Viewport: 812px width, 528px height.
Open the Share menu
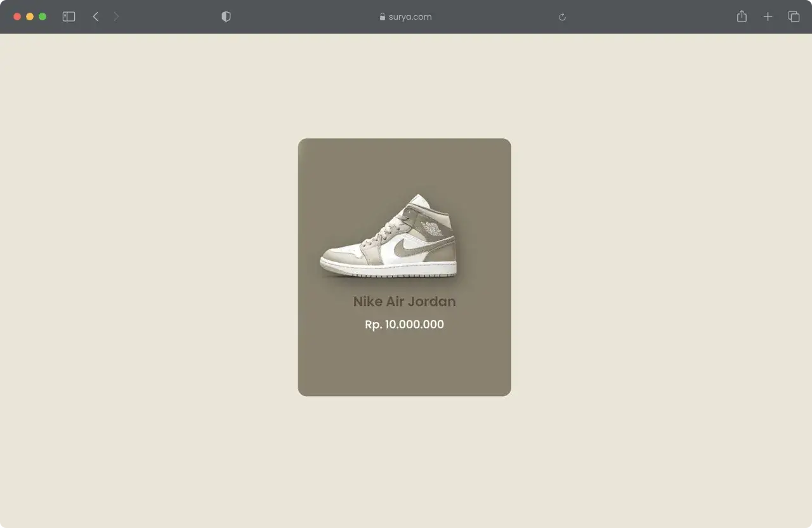(x=742, y=16)
